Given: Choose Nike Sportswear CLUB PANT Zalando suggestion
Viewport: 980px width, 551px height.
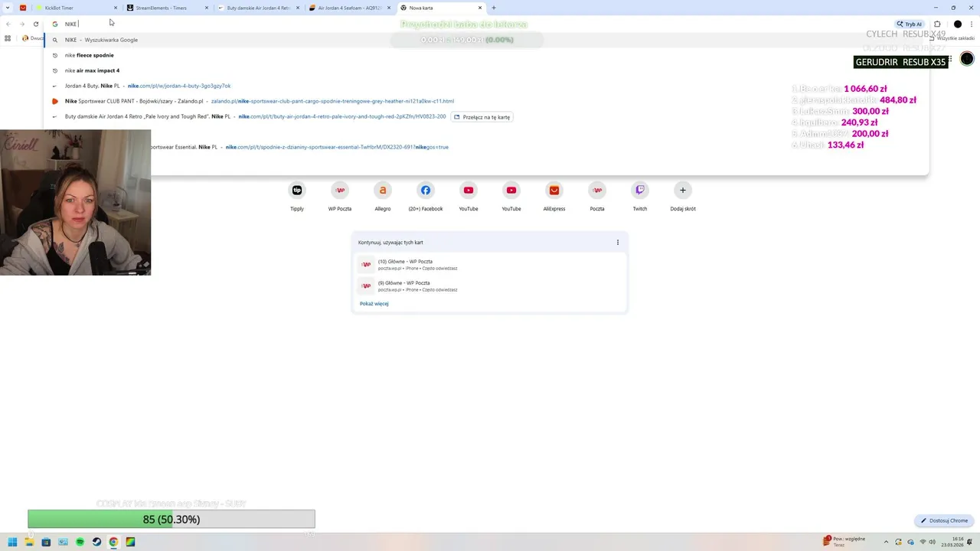Looking at the screenshot, I should (486, 101).
